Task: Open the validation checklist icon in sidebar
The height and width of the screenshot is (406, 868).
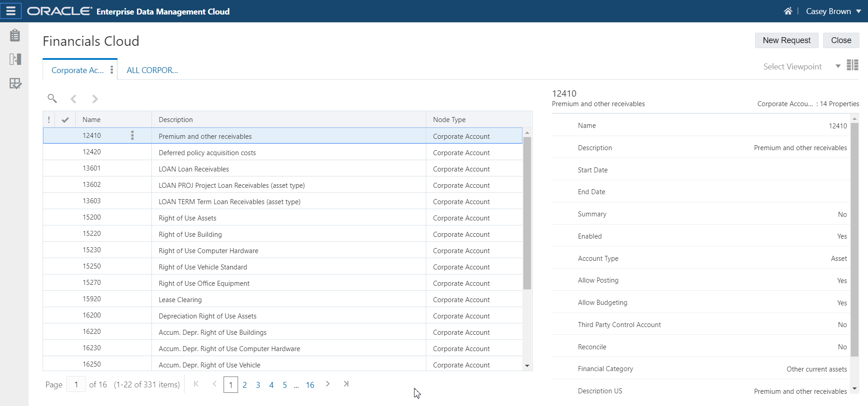Action: coord(15,83)
